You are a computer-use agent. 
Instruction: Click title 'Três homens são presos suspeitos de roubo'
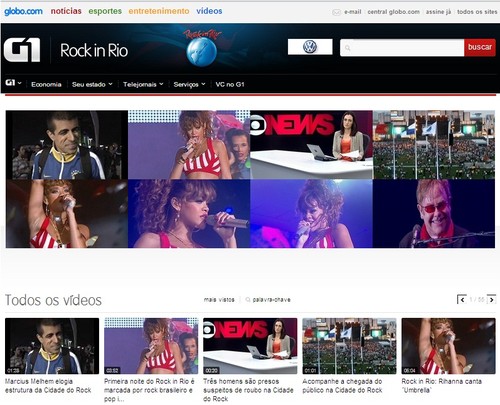pos(248,390)
